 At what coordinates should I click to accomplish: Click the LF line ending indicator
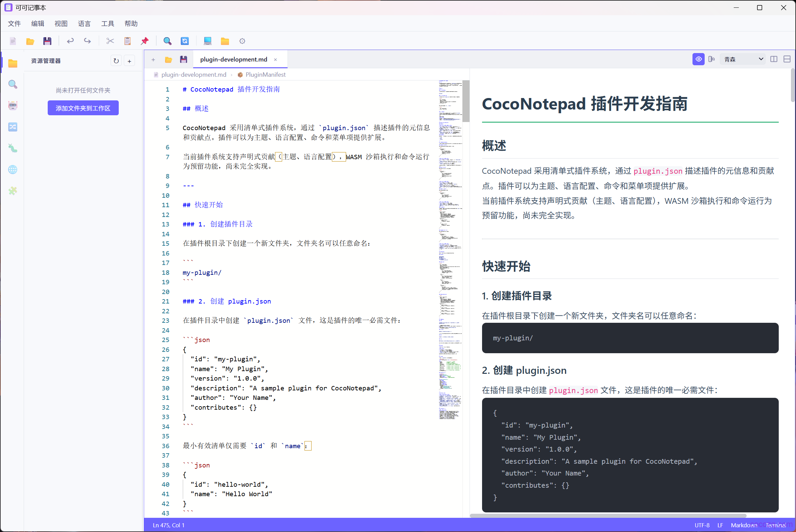coord(720,525)
